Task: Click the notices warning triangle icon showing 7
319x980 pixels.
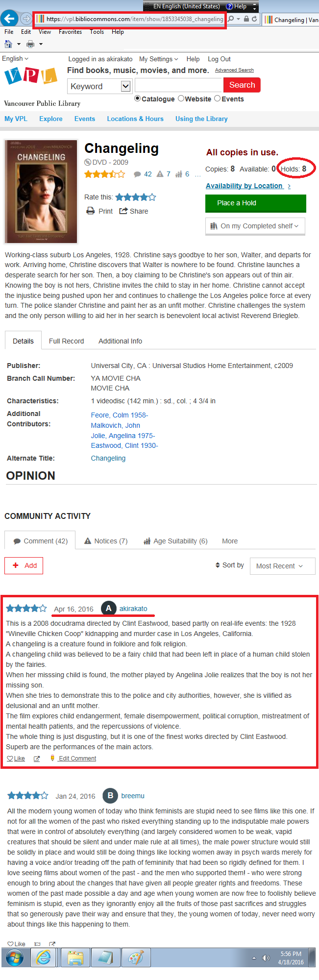Action: (x=160, y=174)
